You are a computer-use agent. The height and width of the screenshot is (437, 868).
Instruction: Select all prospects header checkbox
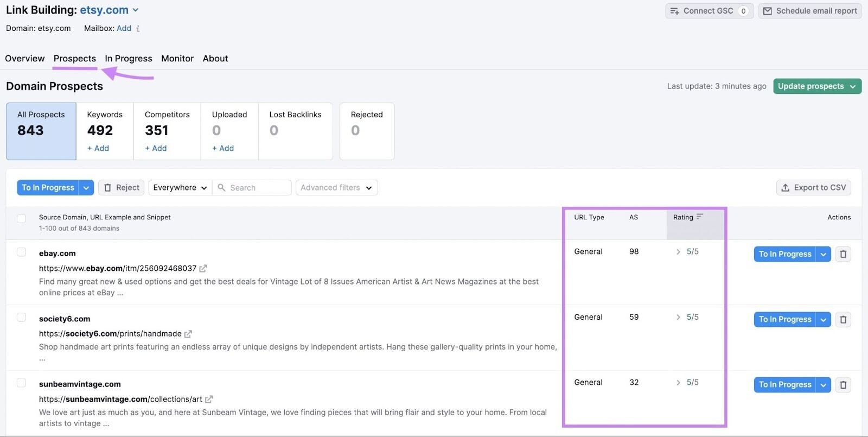pos(22,218)
